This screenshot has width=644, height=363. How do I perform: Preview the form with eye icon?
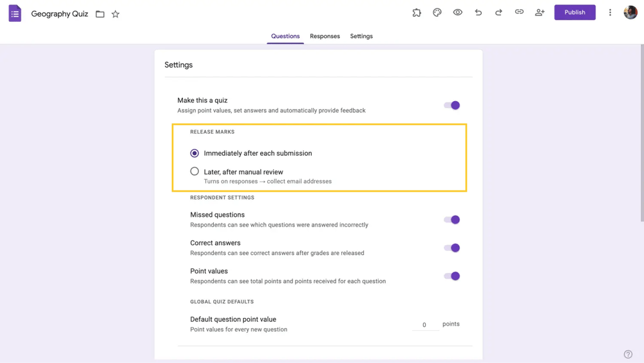point(458,12)
